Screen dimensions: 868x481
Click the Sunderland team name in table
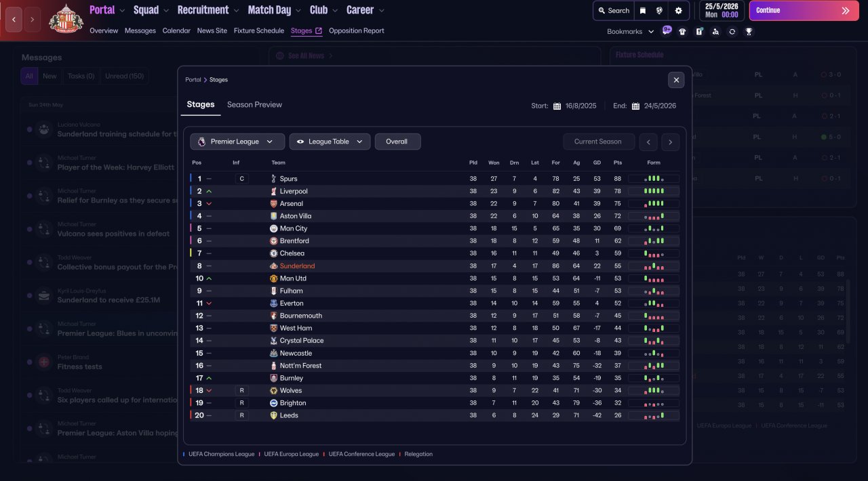click(x=297, y=266)
